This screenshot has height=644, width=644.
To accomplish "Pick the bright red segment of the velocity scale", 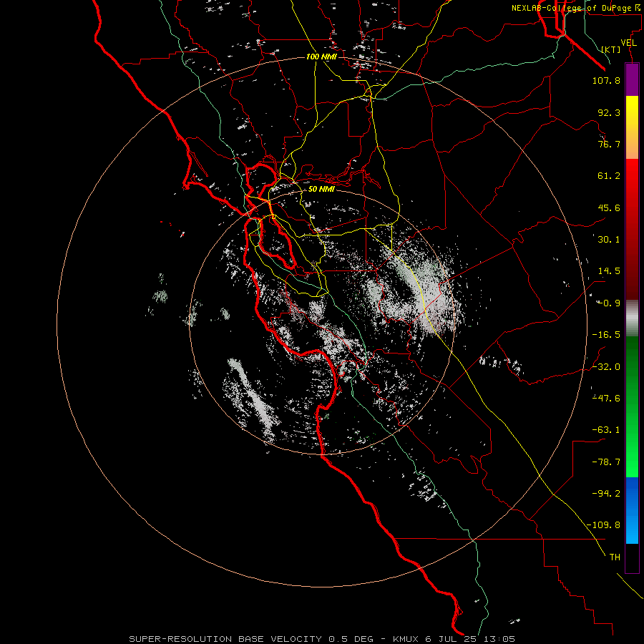I will point(632,229).
